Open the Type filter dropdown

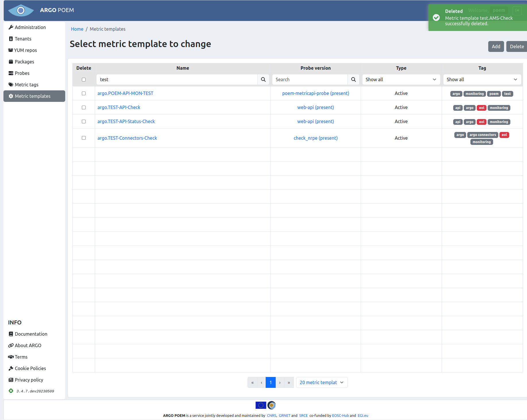[401, 79]
